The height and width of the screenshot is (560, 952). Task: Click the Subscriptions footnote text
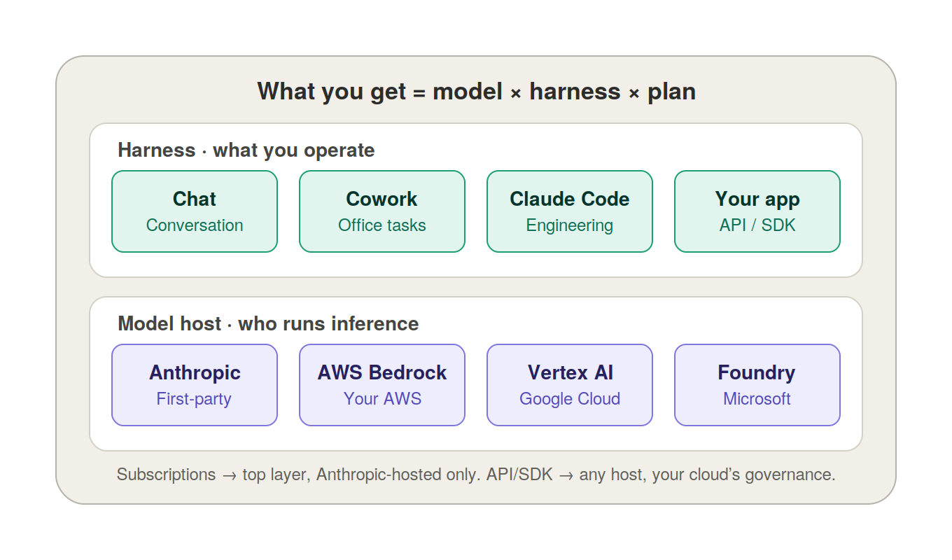[x=476, y=475]
